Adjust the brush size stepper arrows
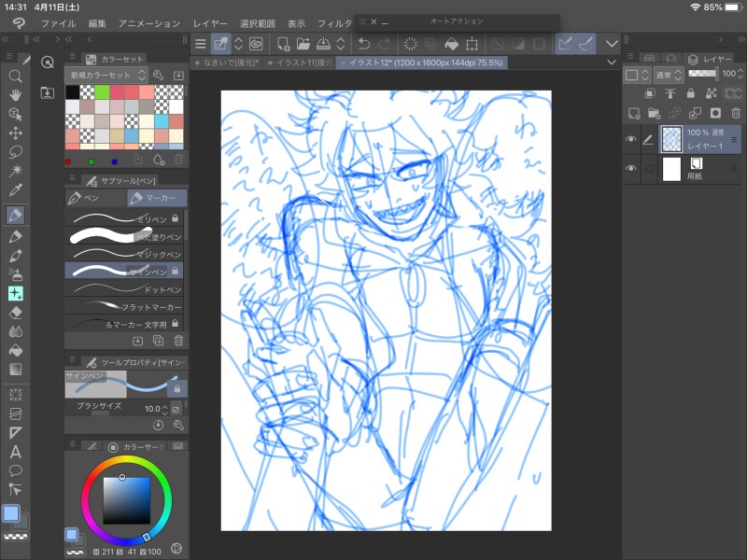 (165, 409)
